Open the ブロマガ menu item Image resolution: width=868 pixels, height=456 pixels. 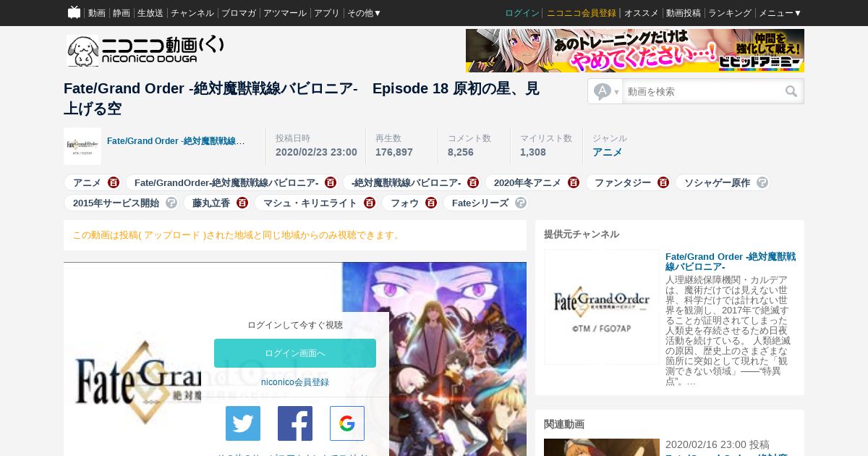[x=239, y=13]
